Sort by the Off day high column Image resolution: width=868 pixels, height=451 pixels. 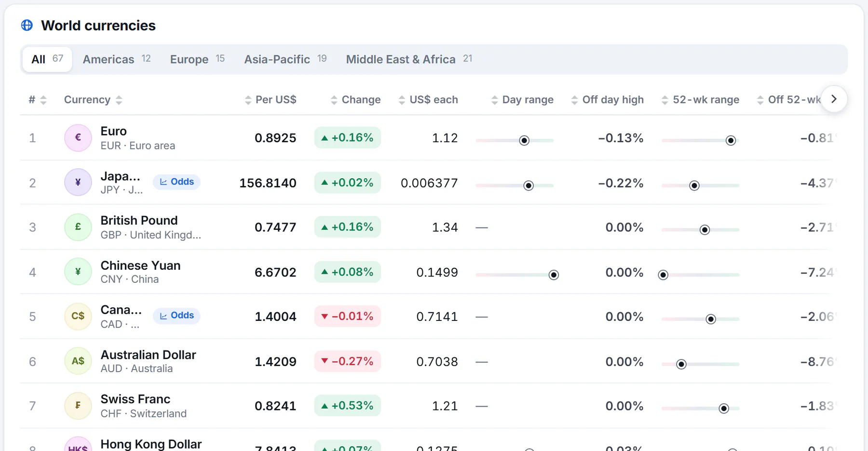click(x=608, y=100)
